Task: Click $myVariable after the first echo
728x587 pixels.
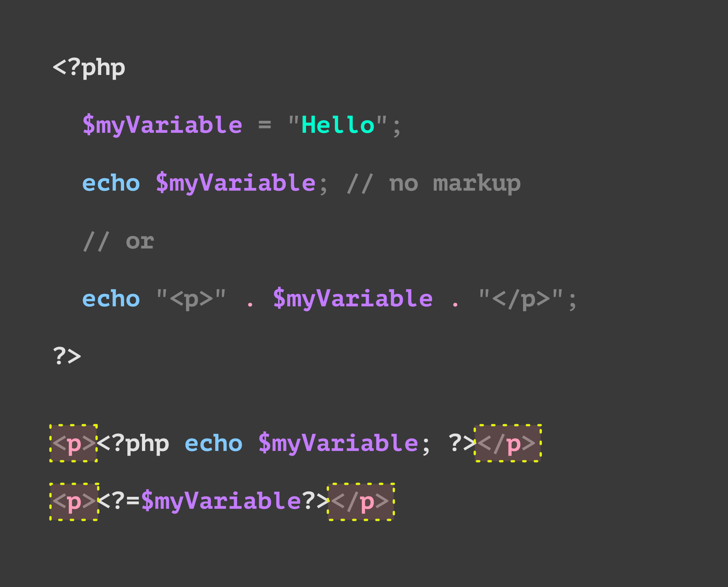Action: [236, 183]
